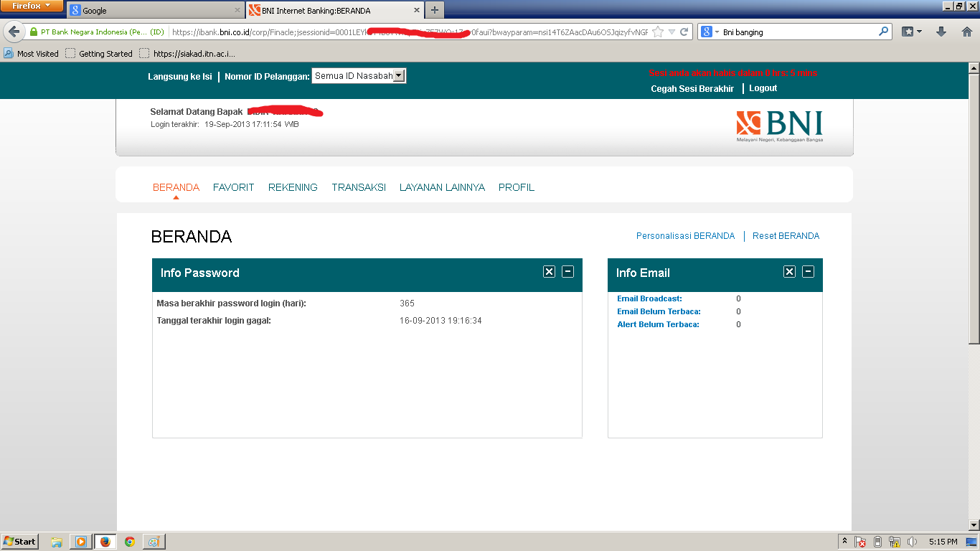Click the failed login date 16-09-2013 19:16:34
Viewport: 980px width, 551px height.
(440, 321)
